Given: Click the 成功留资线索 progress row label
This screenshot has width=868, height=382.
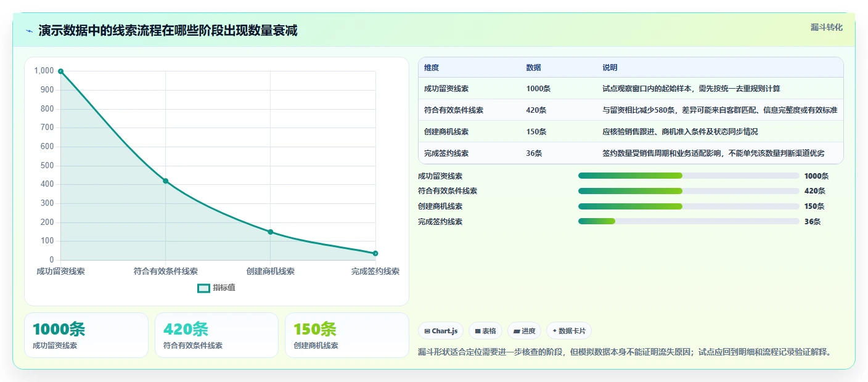Looking at the screenshot, I should pos(440,176).
